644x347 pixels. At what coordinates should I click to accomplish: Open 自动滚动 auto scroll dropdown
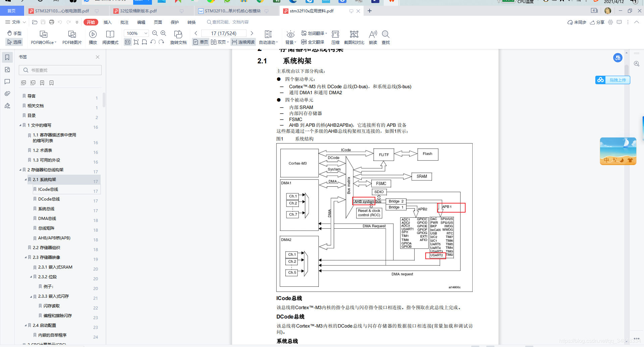(268, 38)
